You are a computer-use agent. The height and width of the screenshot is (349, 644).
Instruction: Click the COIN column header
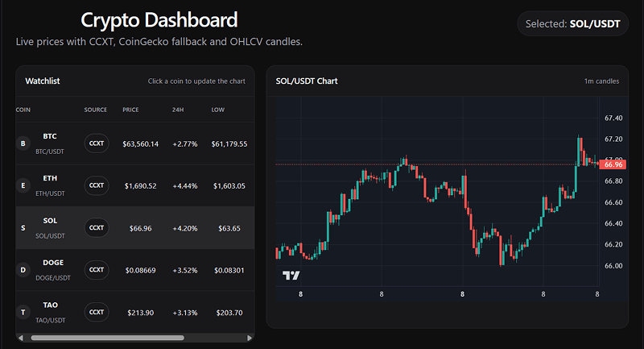23,110
